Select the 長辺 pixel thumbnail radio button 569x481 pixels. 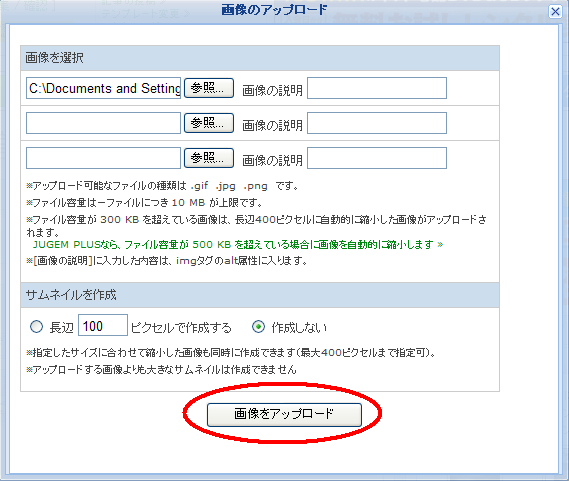[x=36, y=326]
